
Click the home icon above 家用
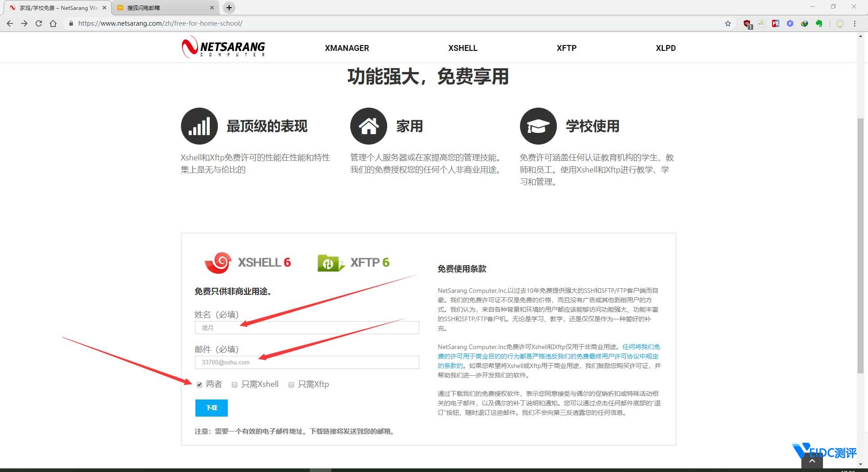point(368,126)
